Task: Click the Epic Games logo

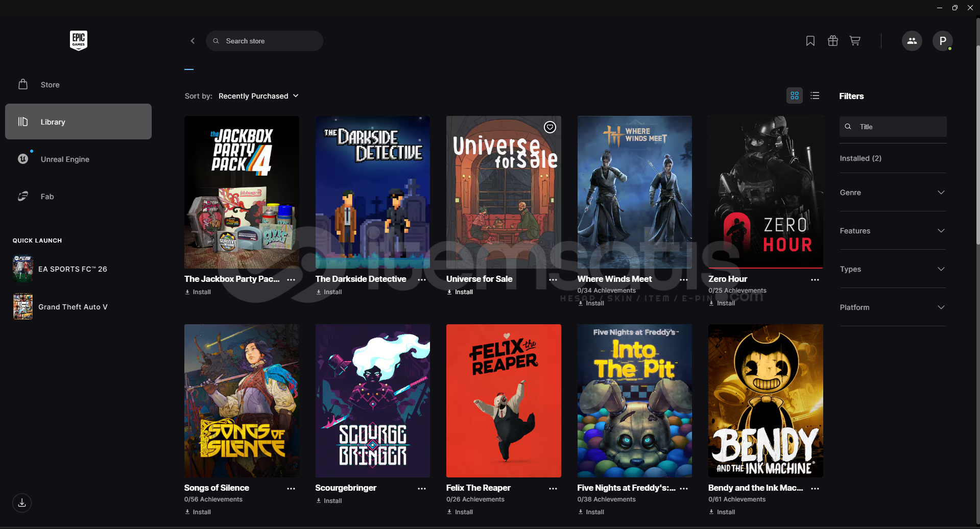Action: (x=79, y=40)
